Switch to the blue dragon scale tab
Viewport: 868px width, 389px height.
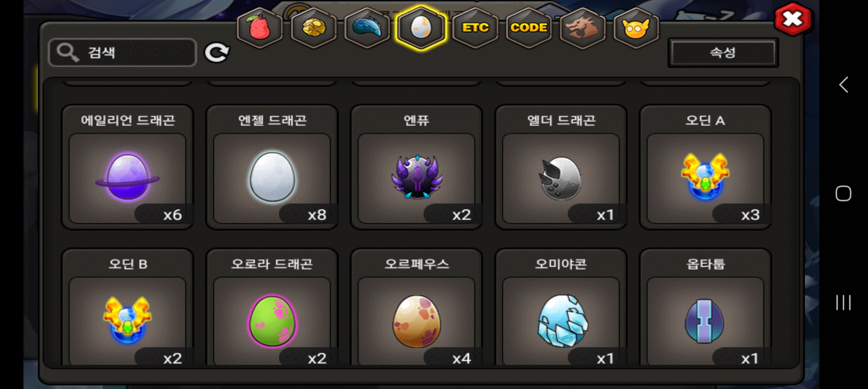(367, 28)
